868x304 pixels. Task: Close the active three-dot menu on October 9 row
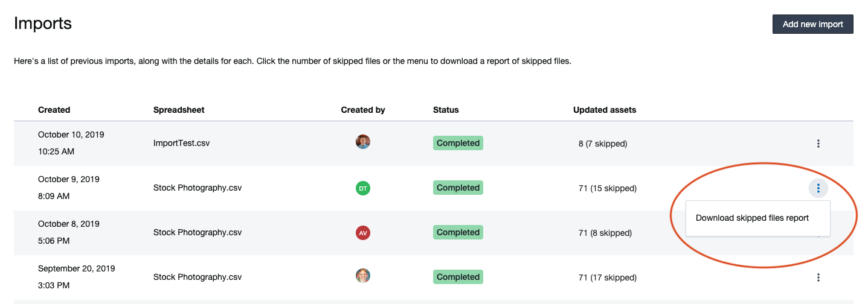(x=818, y=188)
